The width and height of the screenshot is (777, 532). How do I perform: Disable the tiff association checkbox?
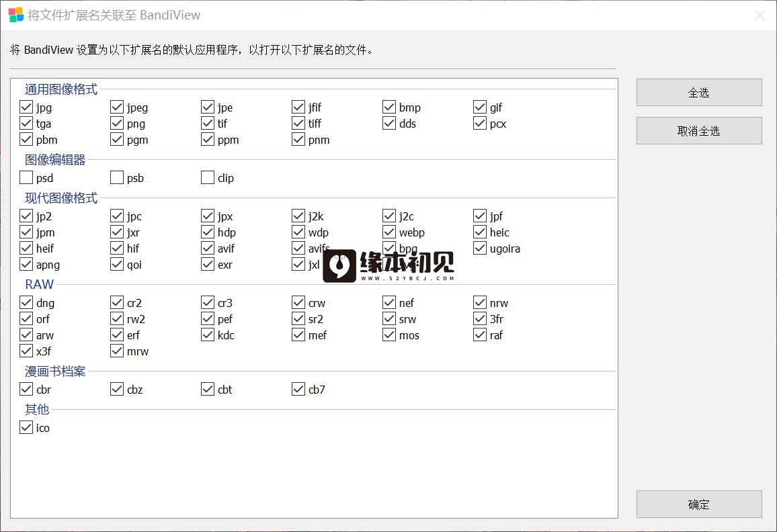[298, 123]
